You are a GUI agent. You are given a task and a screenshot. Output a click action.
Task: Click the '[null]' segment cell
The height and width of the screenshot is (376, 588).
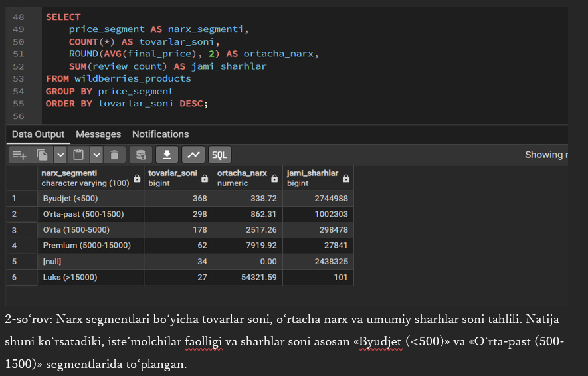point(90,261)
